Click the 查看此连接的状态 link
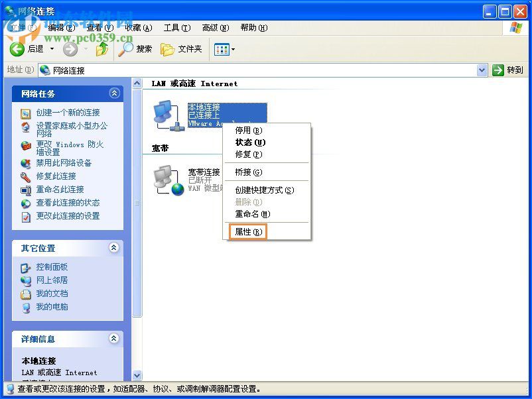The image size is (532, 399). coord(68,203)
